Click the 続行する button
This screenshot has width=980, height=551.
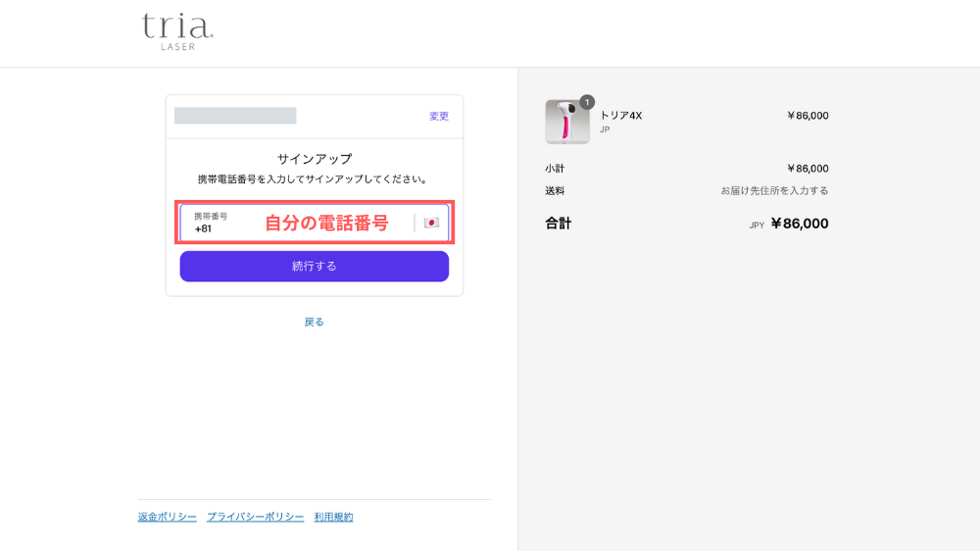[x=315, y=267]
